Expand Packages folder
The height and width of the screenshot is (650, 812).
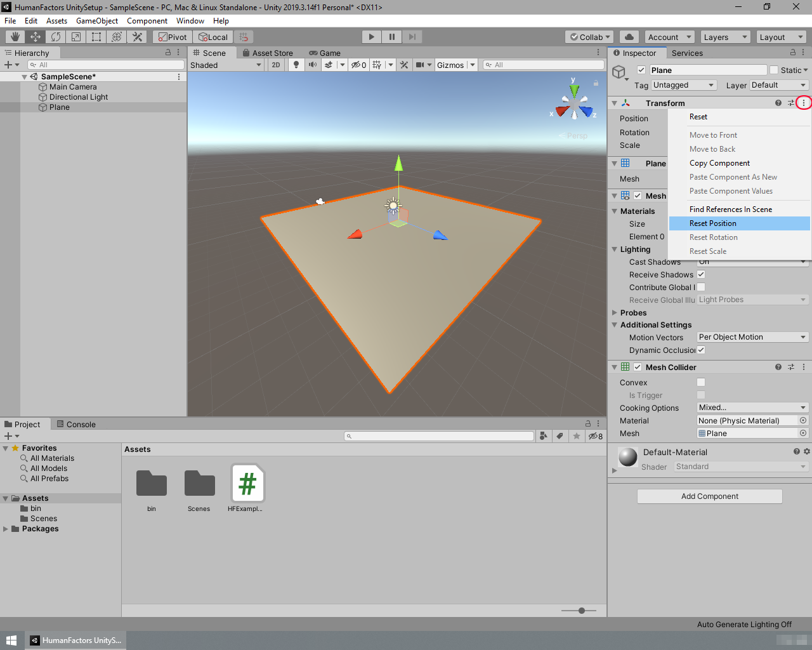click(6, 529)
